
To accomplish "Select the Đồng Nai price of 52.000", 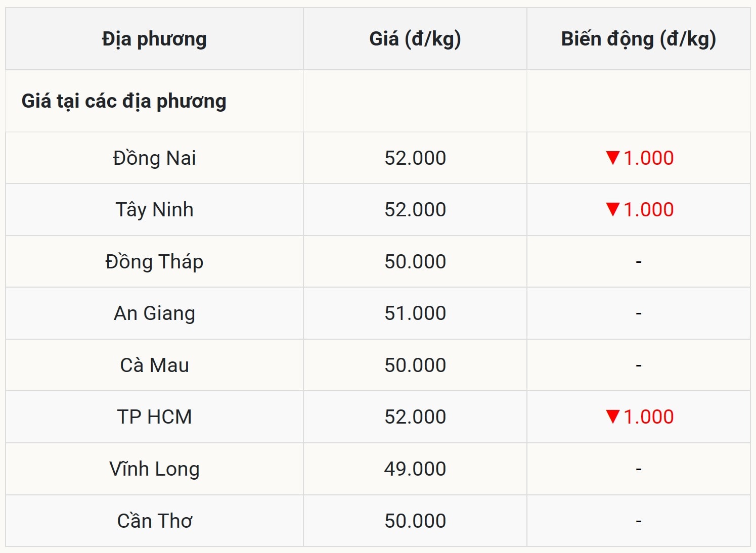I will 415,158.
